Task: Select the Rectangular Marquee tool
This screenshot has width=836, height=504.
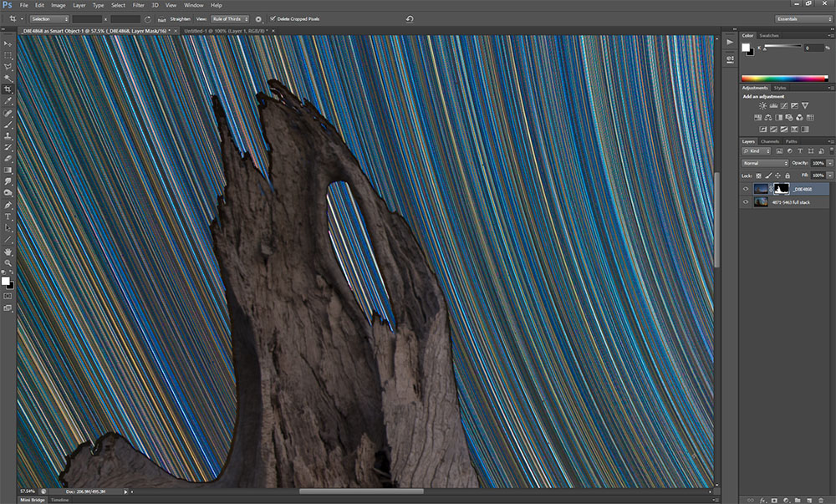Action: click(8, 55)
